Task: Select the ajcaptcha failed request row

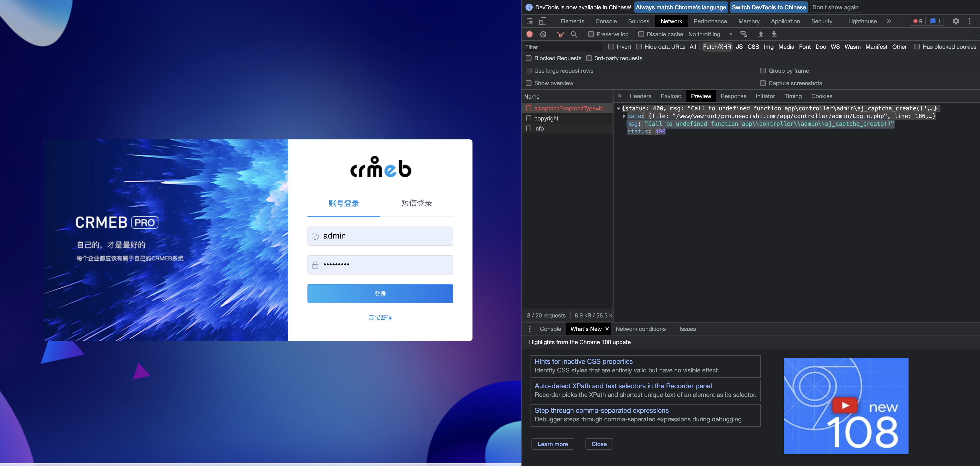Action: point(568,108)
